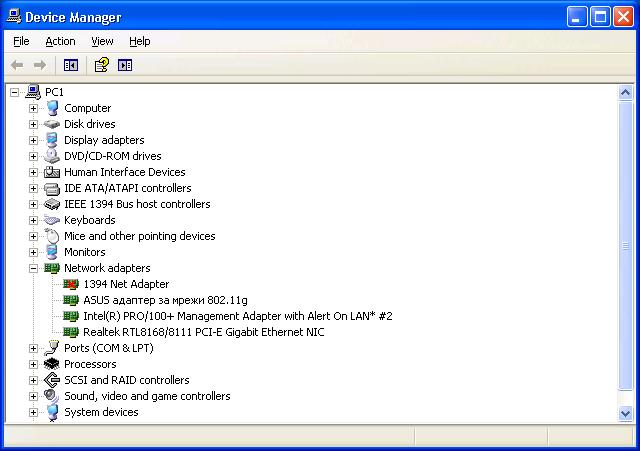Click the IDE ATA/ATAPI controllers icon
This screenshot has width=640, height=451.
pos(52,188)
